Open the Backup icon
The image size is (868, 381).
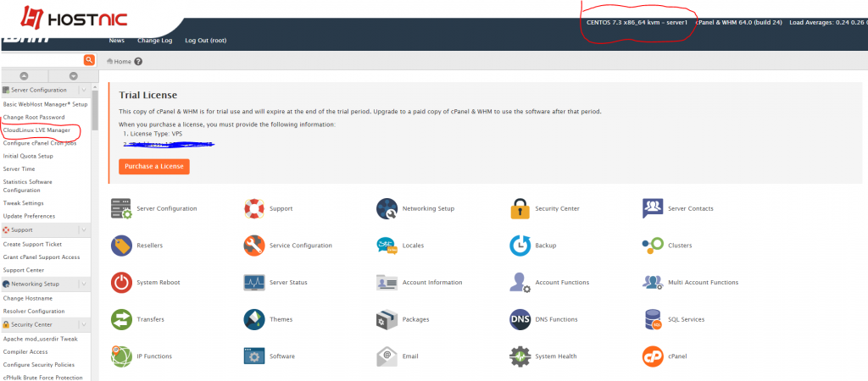click(520, 246)
